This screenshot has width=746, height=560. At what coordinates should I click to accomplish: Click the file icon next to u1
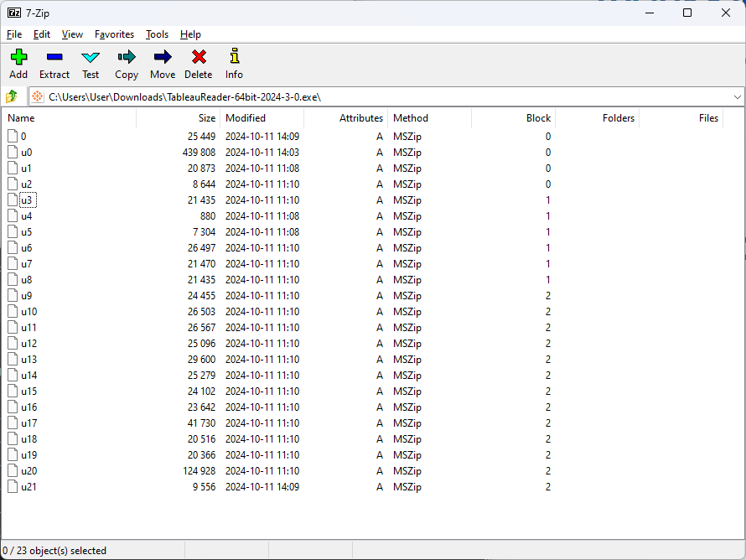(13, 169)
